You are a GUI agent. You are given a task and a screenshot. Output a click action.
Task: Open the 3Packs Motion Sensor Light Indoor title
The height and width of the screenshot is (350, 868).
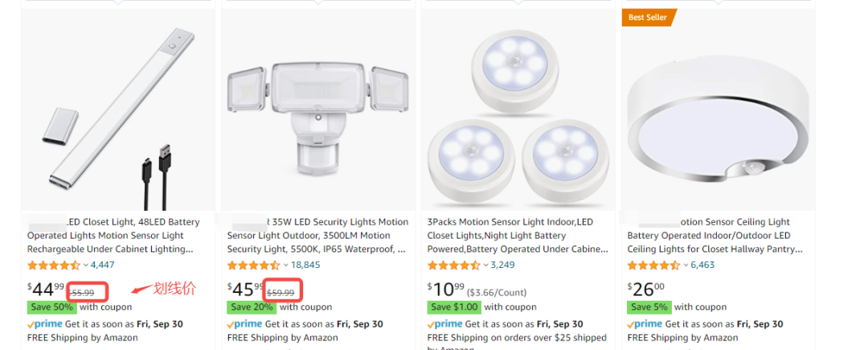(518, 236)
